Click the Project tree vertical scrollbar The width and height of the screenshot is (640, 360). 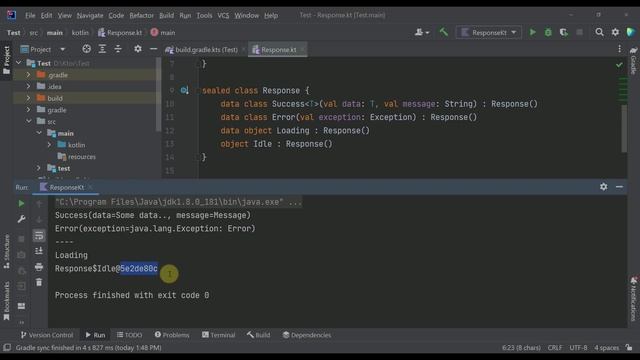coord(158,94)
